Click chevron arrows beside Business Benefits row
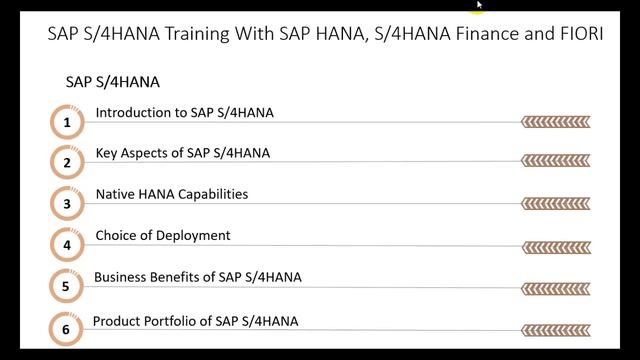Viewport: 640px width, 360px height. (x=556, y=289)
